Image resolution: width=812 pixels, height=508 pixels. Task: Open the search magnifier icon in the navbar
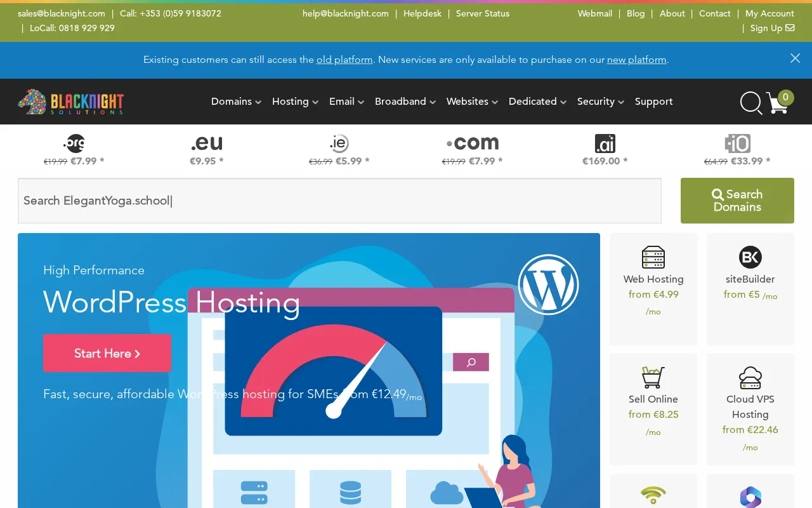[x=751, y=103]
